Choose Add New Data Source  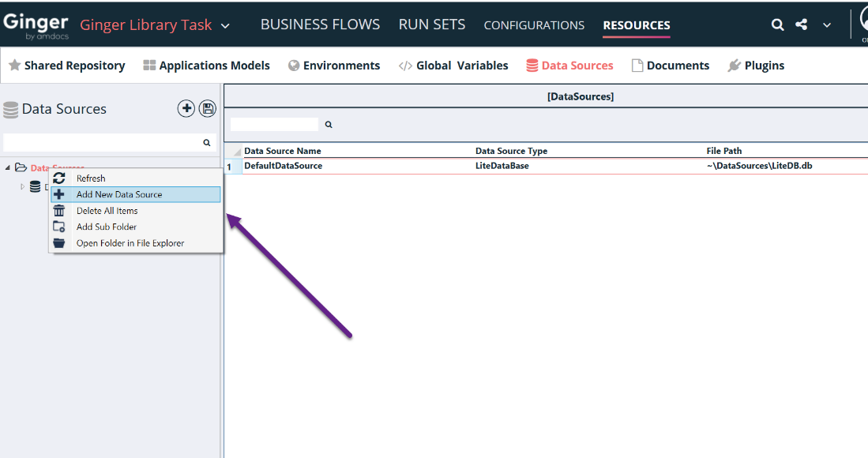tap(136, 194)
